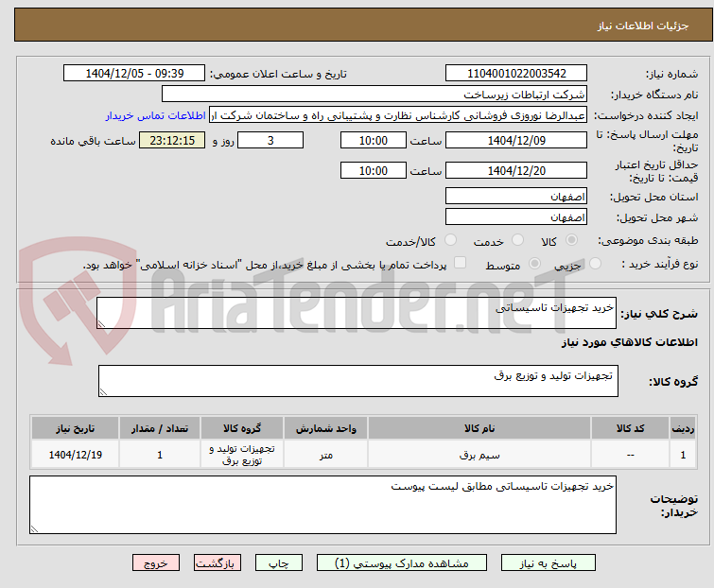Viewport: 714px width, 588px height.
Task: Select the خدمت radio button
Action: coord(517,240)
